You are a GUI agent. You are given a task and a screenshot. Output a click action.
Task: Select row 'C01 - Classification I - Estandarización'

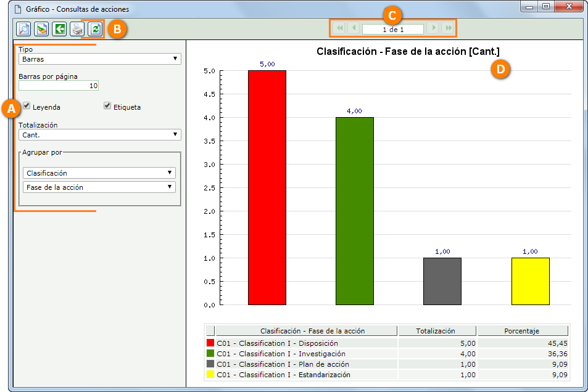tap(387, 375)
